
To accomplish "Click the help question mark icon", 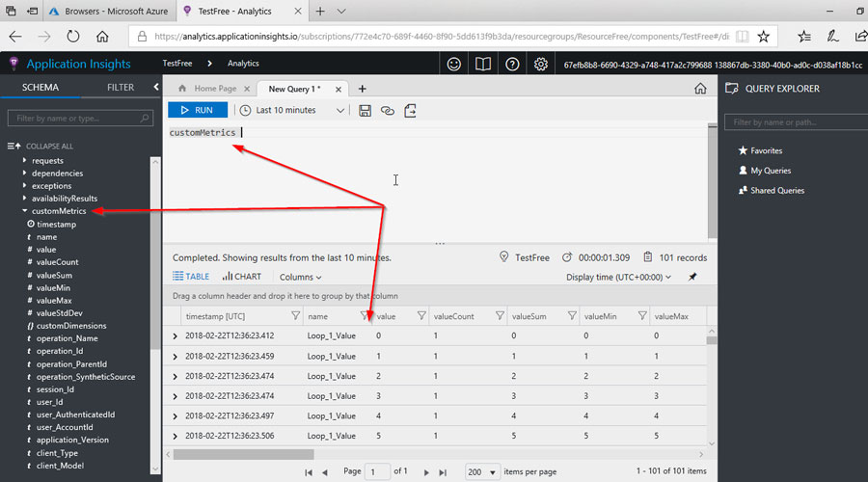I will (513, 65).
